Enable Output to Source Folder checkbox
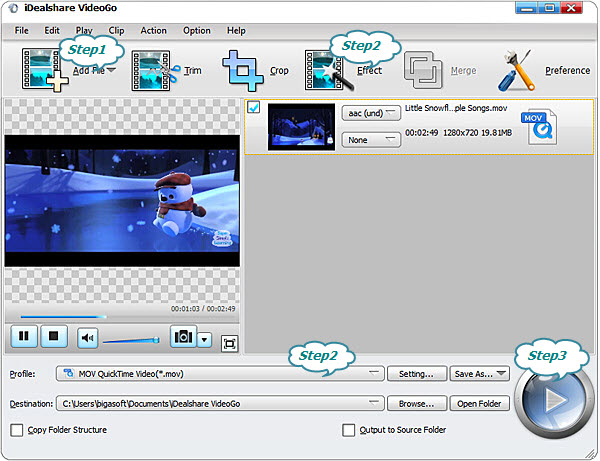This screenshot has height=461, width=600. 348,430
